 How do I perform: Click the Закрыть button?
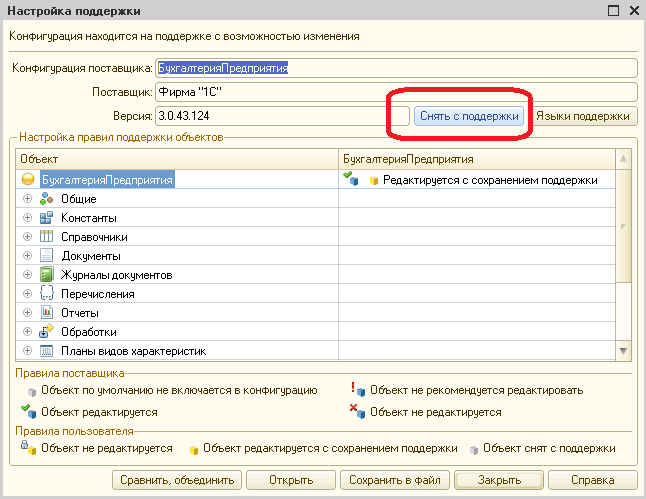pos(499,480)
